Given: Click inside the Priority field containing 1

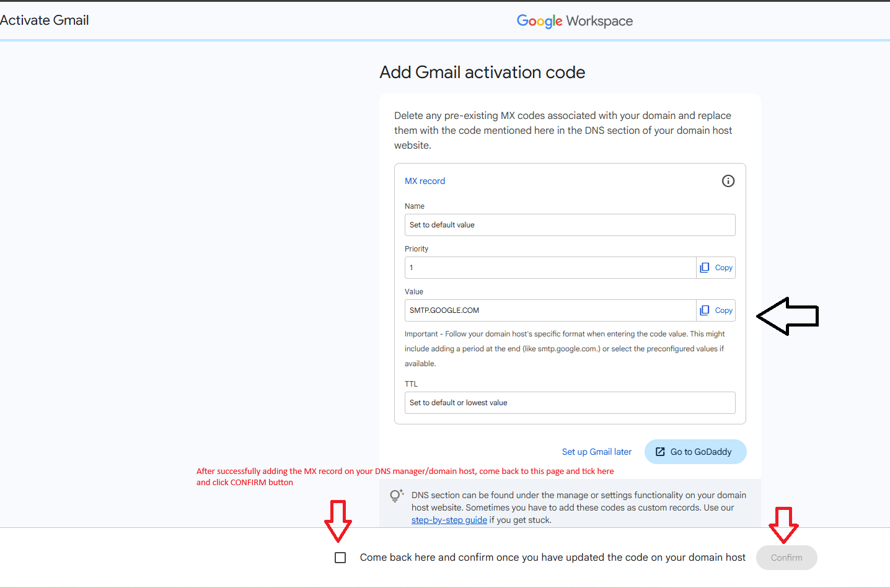Looking at the screenshot, I should click(x=550, y=268).
